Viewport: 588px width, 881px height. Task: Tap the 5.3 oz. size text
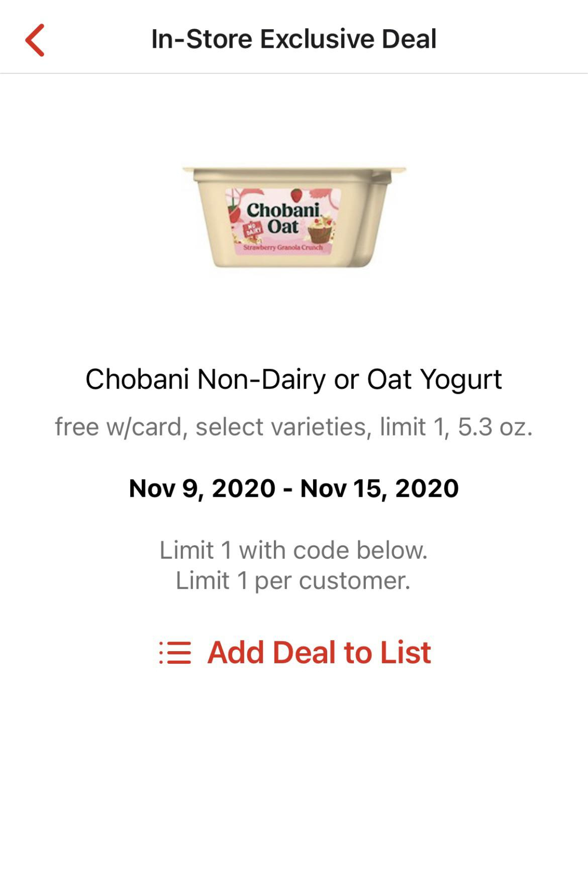point(495,427)
